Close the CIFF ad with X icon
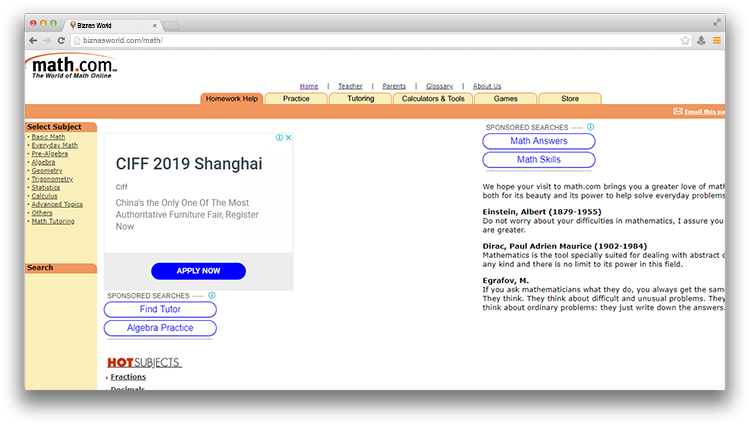 [288, 138]
